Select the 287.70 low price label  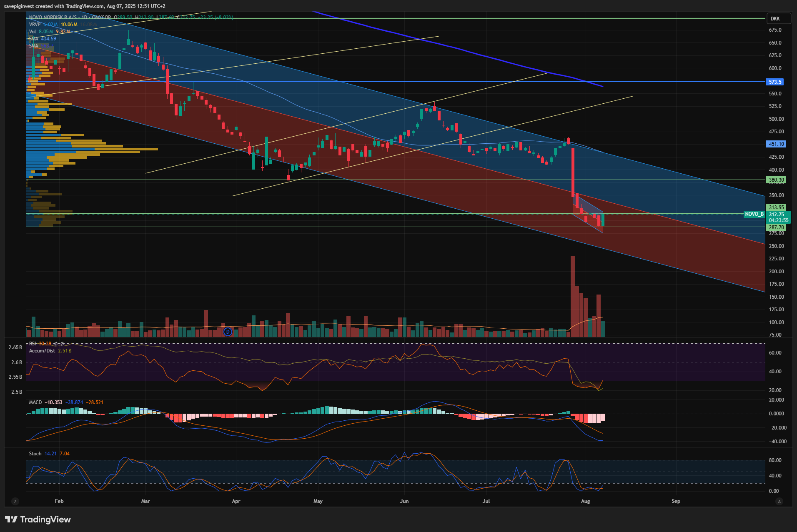776,227
